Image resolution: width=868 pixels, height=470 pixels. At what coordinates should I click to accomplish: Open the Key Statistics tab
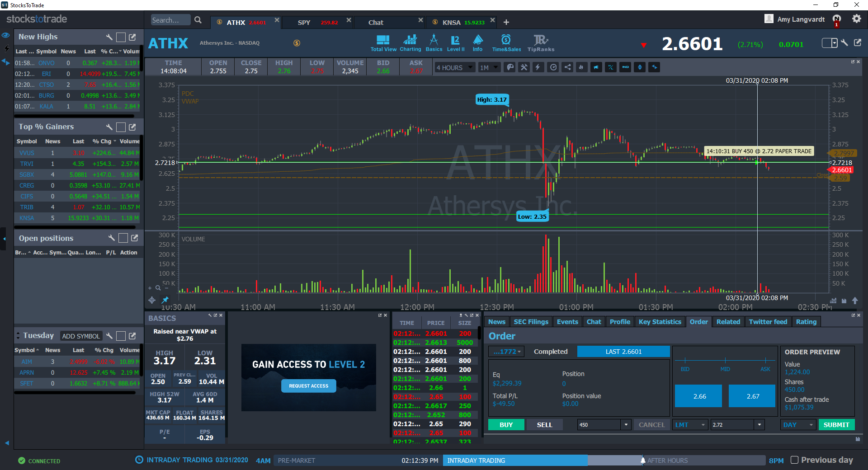(x=660, y=322)
